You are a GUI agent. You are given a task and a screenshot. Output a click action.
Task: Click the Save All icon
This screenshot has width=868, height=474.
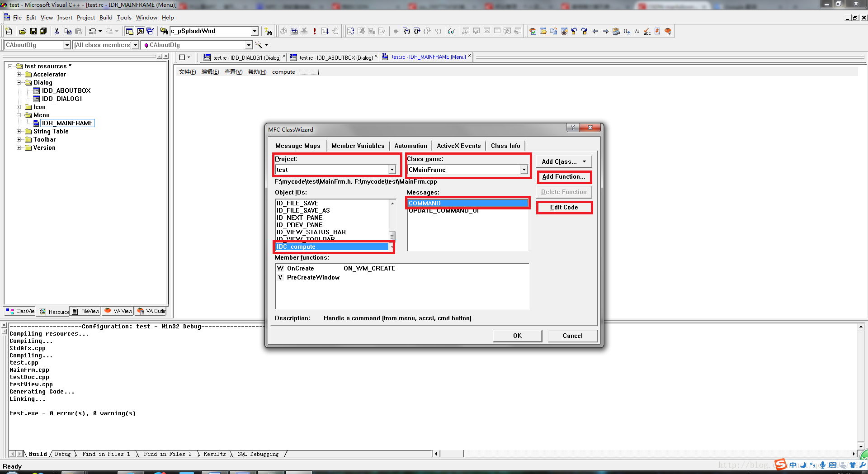click(43, 31)
